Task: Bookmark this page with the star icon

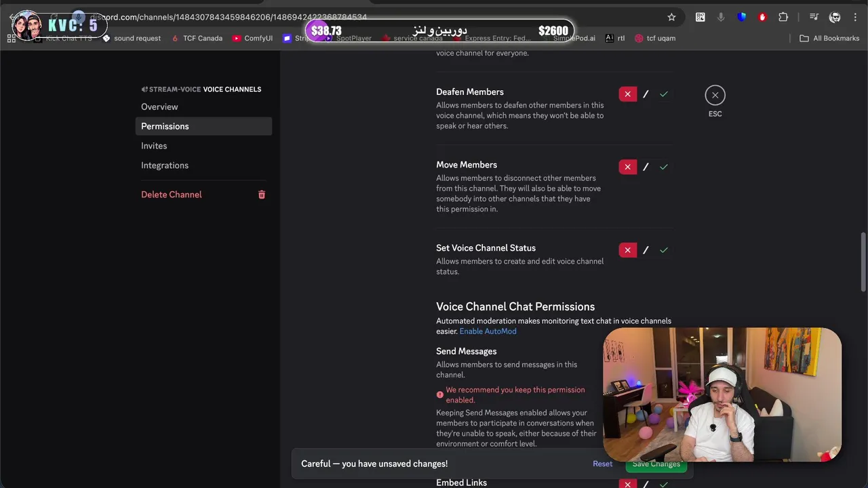Action: (671, 17)
